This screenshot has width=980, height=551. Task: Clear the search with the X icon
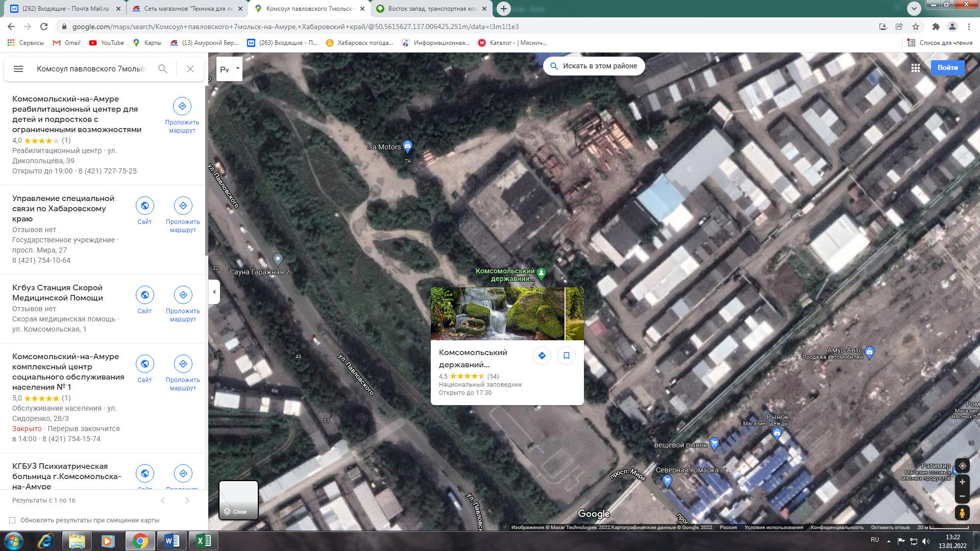pos(190,69)
